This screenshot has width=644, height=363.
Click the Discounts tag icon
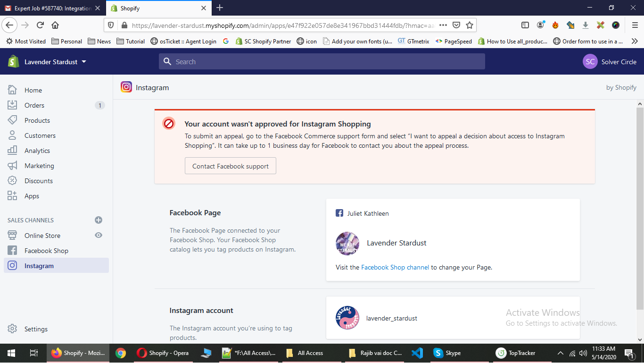pos(12,181)
